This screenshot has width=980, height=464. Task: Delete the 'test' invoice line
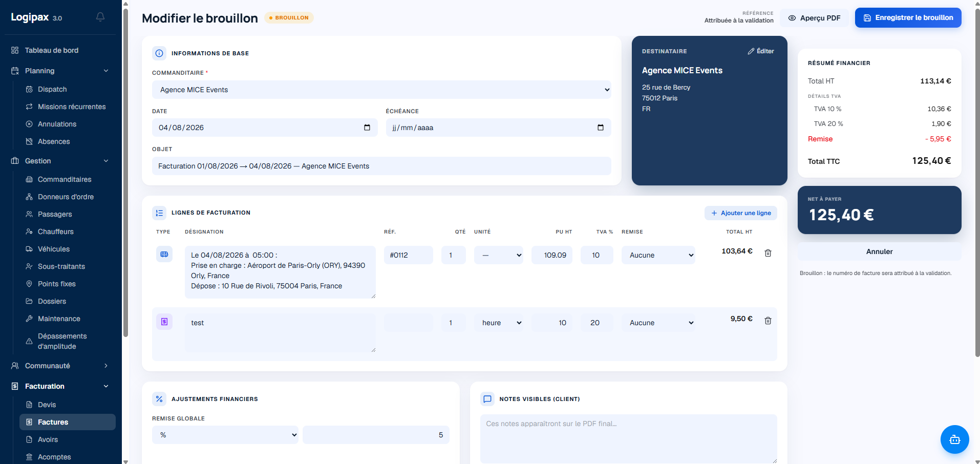point(768,321)
